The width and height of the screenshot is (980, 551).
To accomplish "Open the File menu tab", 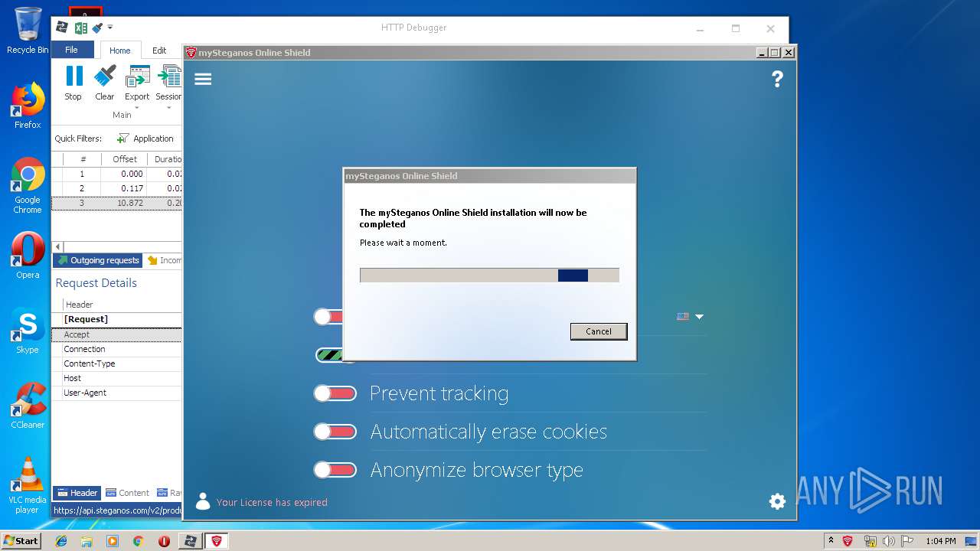I will 72,50.
